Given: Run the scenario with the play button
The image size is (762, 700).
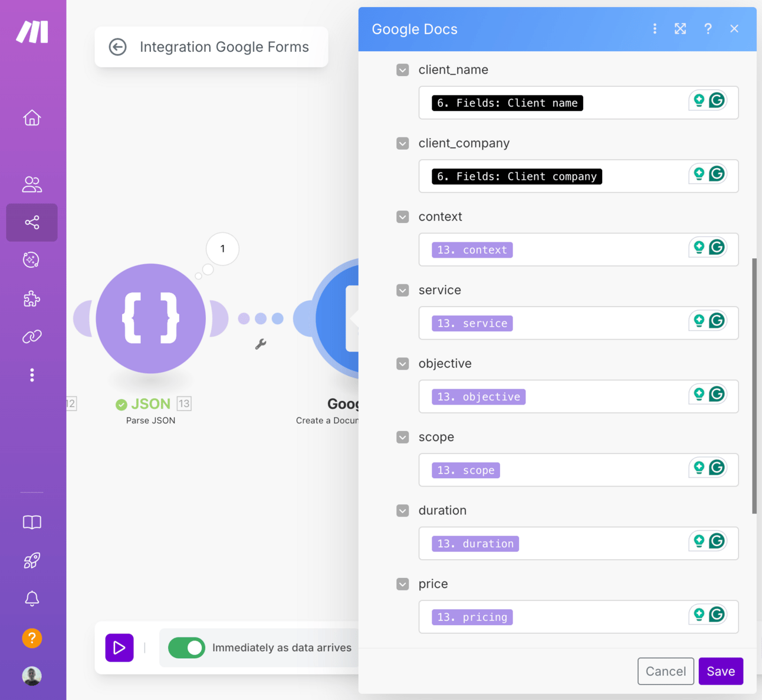Looking at the screenshot, I should 119,648.
